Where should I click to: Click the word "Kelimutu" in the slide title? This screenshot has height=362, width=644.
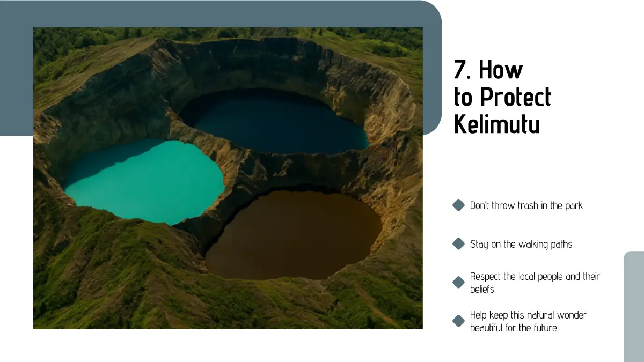point(497,124)
